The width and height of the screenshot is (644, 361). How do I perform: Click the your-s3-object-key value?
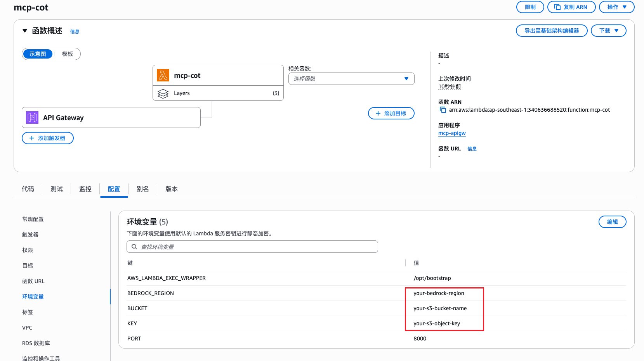pos(437,323)
